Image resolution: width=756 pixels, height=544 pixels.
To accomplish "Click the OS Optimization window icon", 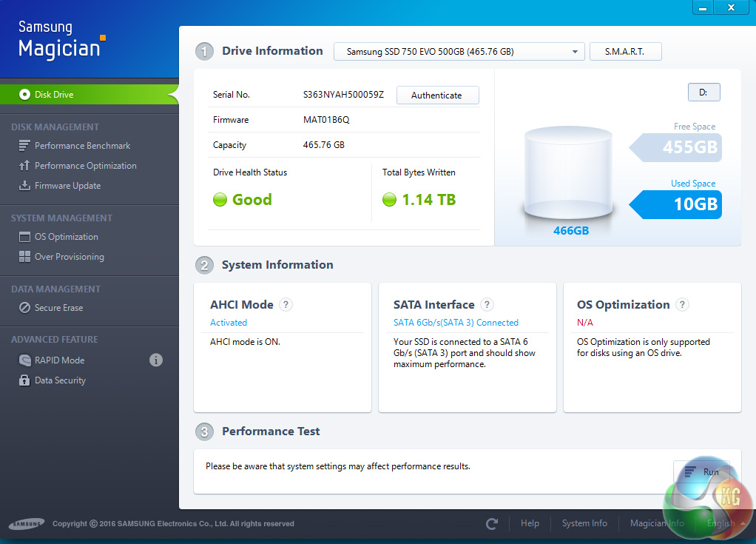I will (x=24, y=237).
